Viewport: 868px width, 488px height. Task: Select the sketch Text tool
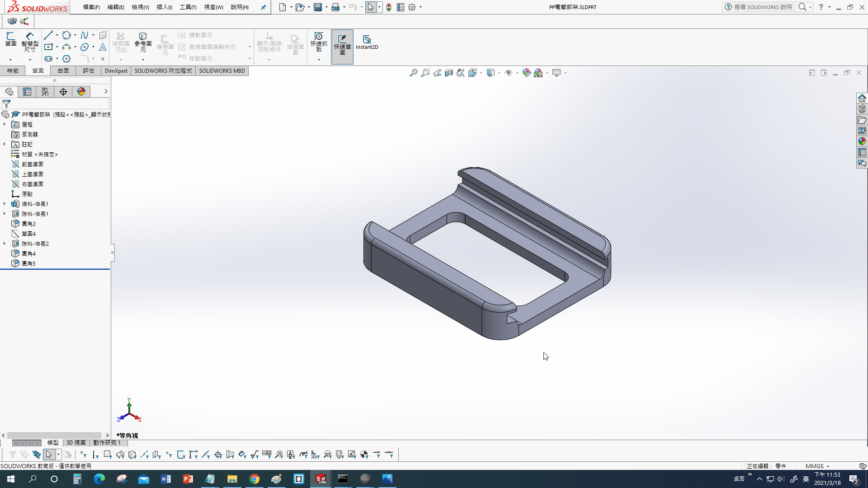pos(103,47)
